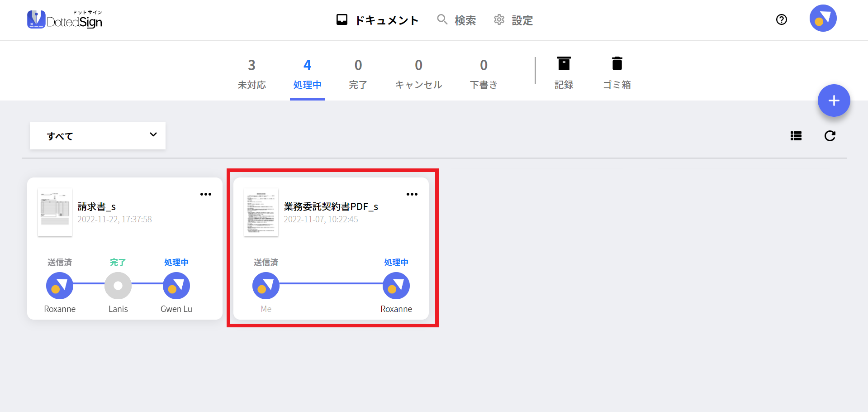Click the help question mark icon

pos(782,19)
